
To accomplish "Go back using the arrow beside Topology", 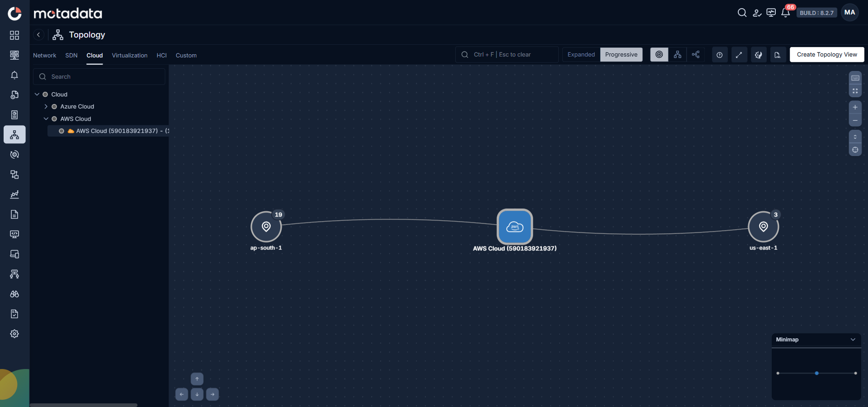I will (38, 35).
